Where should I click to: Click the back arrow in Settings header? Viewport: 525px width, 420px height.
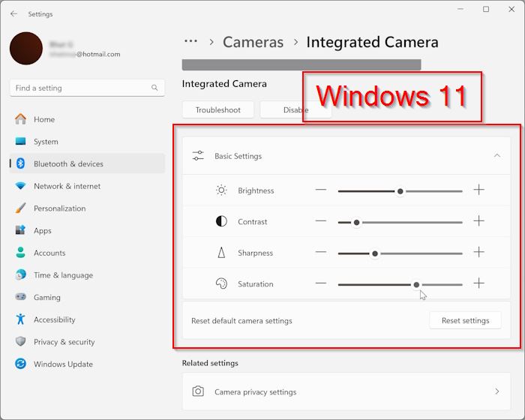pyautogui.click(x=13, y=13)
